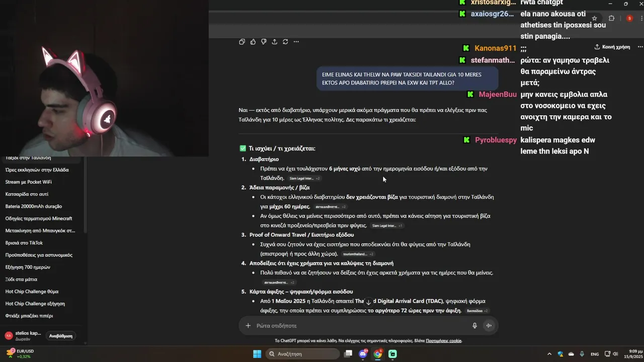Jump to bottom with down-arrow button
The height and width of the screenshot is (362, 644).
coord(368,302)
